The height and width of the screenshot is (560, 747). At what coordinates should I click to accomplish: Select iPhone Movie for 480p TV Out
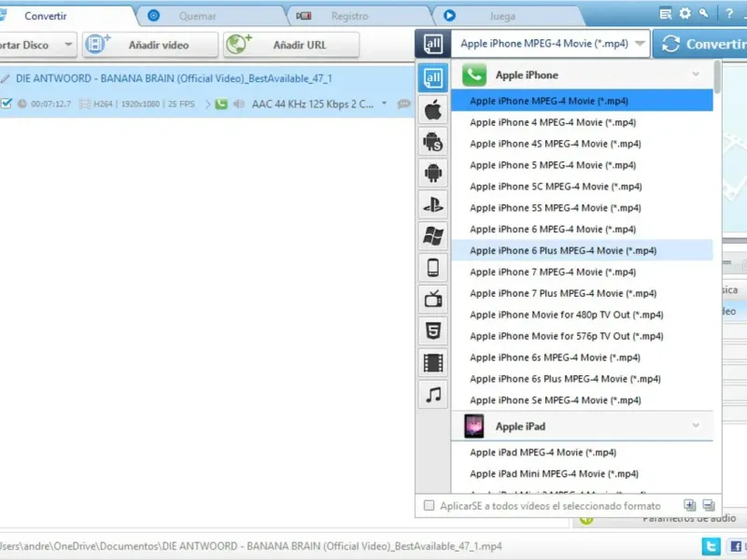(582, 315)
